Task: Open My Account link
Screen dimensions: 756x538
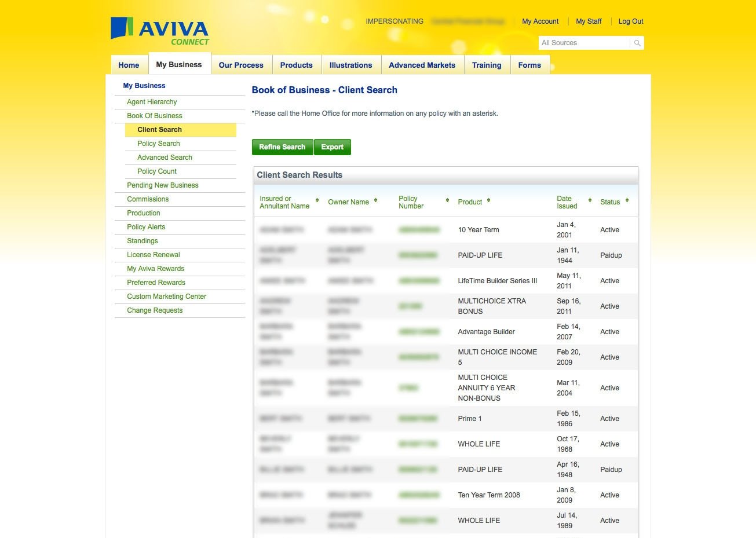Action: 540,21
